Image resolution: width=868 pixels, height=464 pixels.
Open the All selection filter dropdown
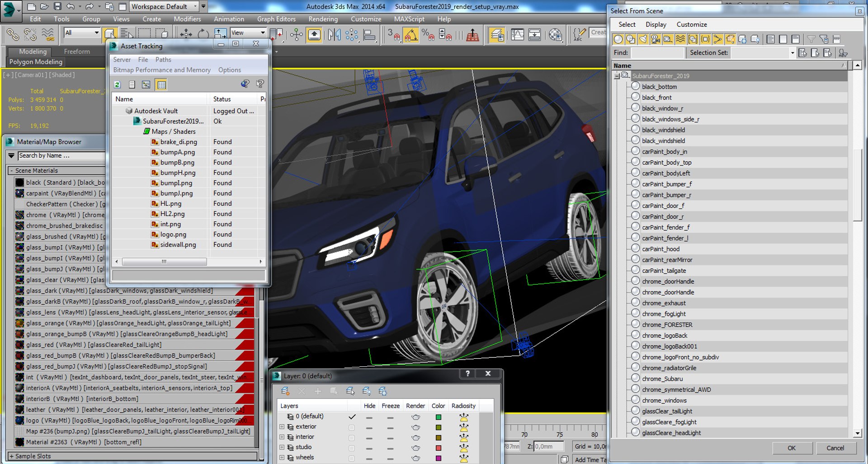click(x=82, y=33)
